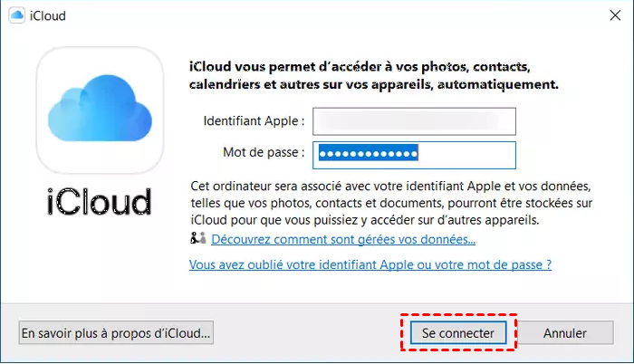Cancel sign-in with the Annuler button
This screenshot has height=364, width=634.
pyautogui.click(x=565, y=333)
